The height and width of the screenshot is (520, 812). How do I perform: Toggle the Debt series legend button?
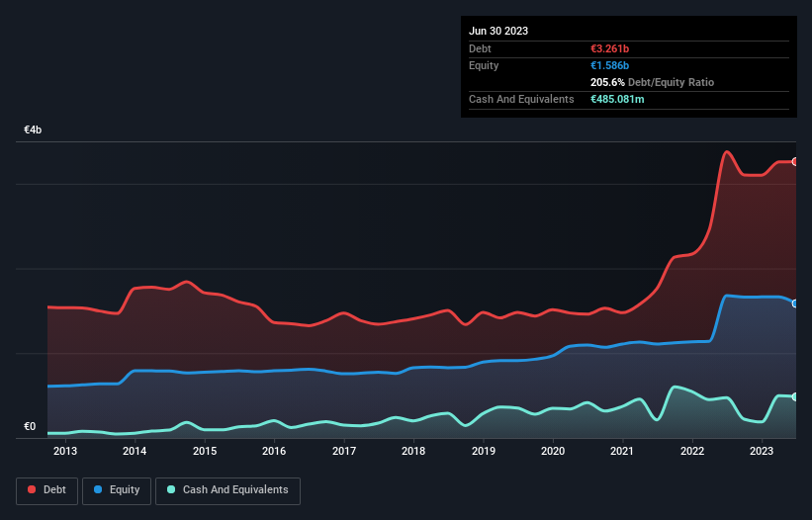pyautogui.click(x=47, y=490)
